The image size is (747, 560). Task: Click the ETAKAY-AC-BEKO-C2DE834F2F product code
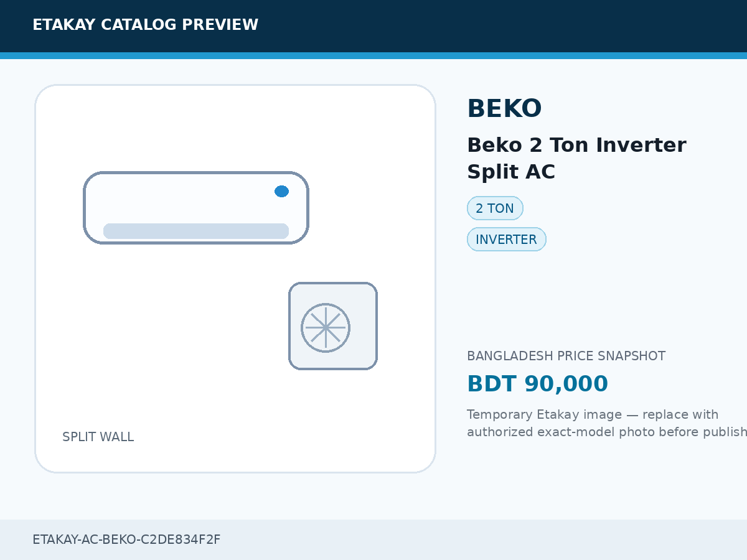(x=126, y=539)
